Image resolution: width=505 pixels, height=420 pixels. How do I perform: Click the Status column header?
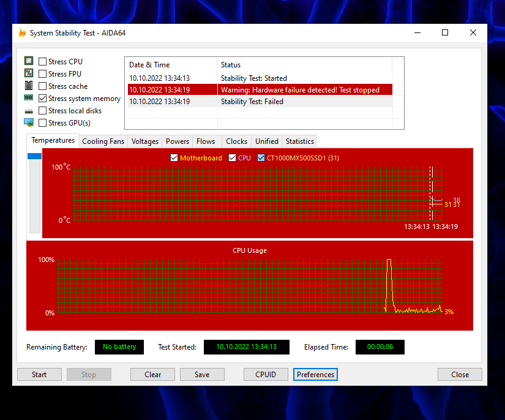click(305, 65)
